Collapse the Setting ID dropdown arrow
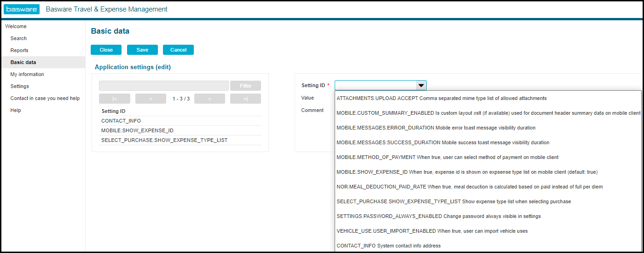The height and width of the screenshot is (253, 644). (420, 85)
